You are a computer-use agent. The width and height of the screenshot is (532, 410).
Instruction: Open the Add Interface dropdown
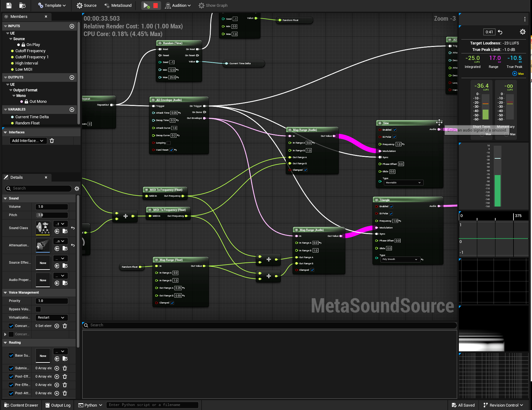28,141
